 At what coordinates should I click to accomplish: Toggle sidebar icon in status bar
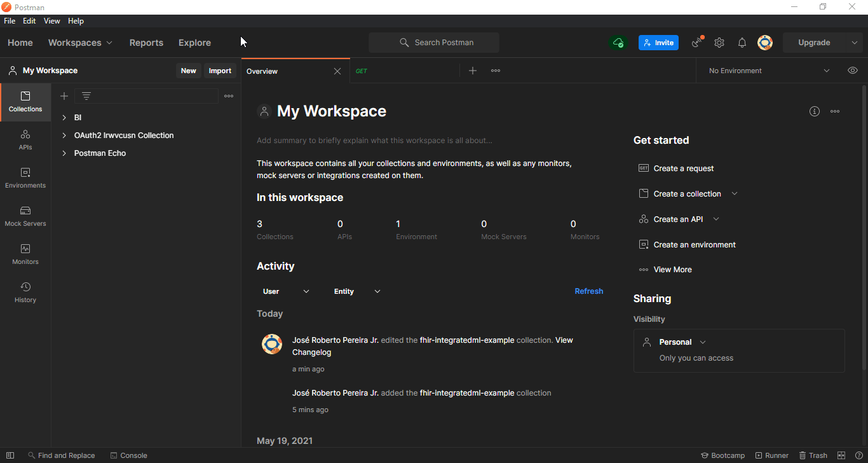(10, 455)
